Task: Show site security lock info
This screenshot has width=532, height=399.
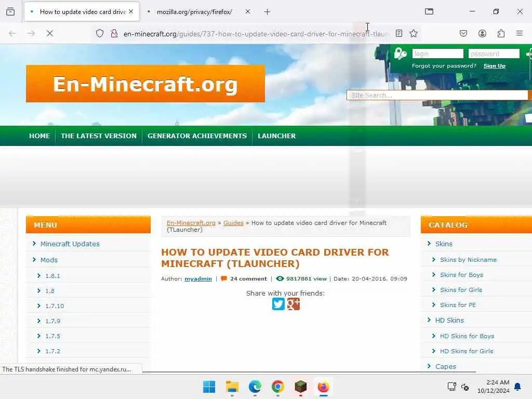Action: 114,33
